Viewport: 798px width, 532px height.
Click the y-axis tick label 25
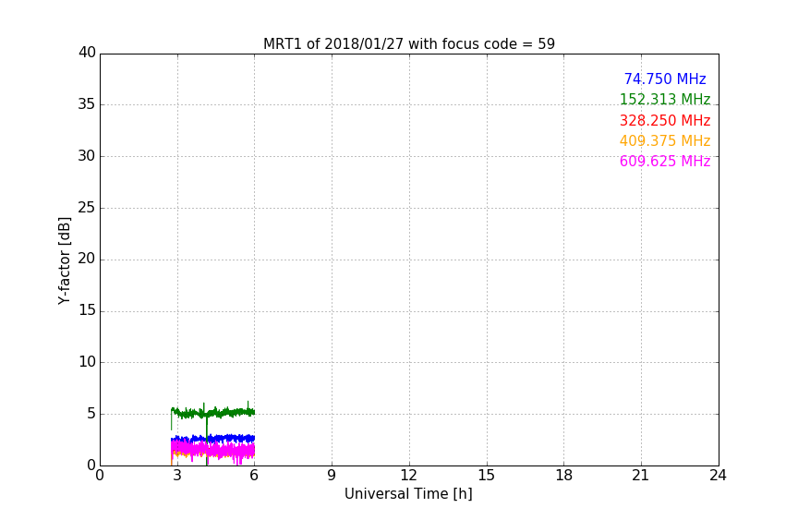point(87,208)
